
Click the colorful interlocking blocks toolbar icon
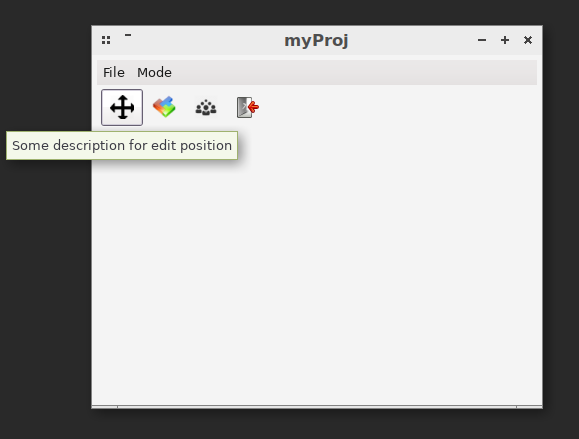click(164, 107)
